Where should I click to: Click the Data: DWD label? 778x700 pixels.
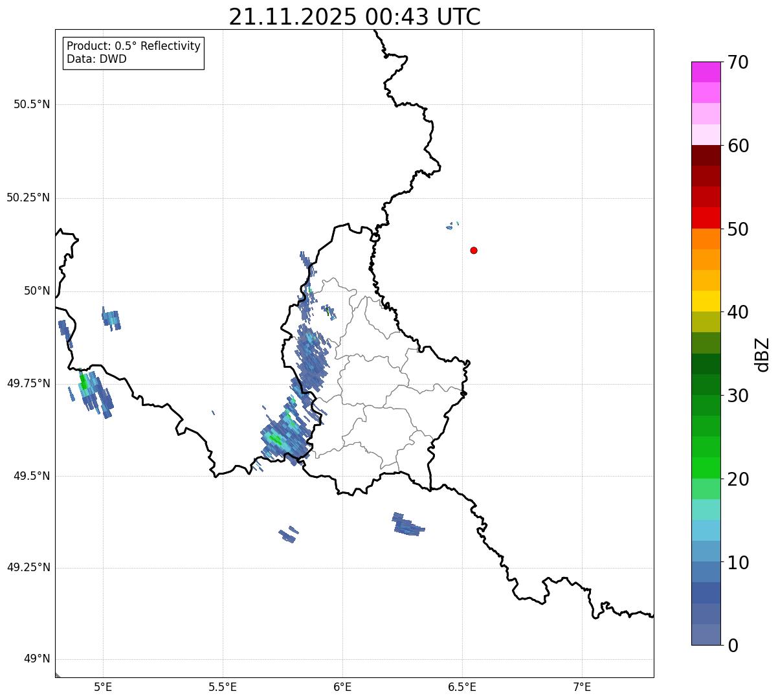click(x=97, y=59)
